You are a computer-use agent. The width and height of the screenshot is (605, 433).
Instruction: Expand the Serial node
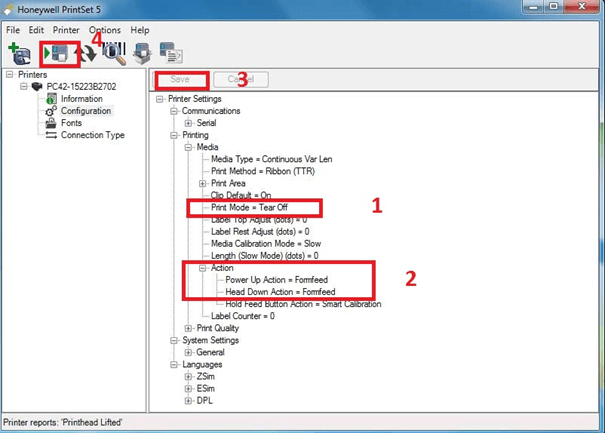188,123
